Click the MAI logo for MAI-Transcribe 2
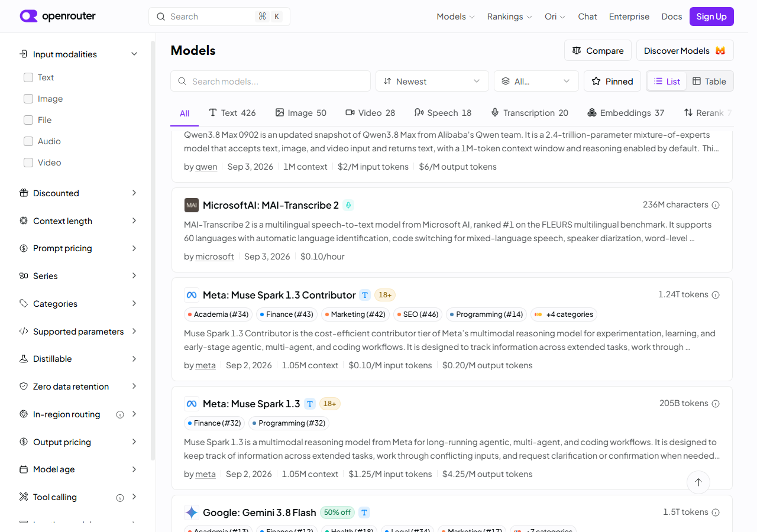Viewport: 757px width, 532px height. 192,205
